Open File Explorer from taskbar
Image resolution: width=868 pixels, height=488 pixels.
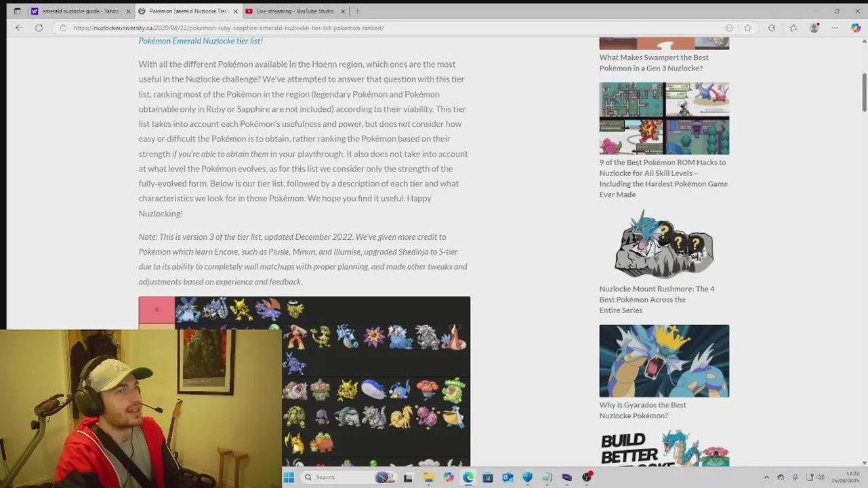(x=428, y=477)
